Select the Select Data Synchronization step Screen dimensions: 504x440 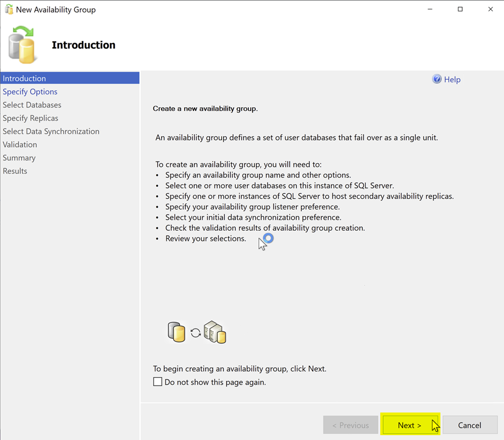[51, 131]
